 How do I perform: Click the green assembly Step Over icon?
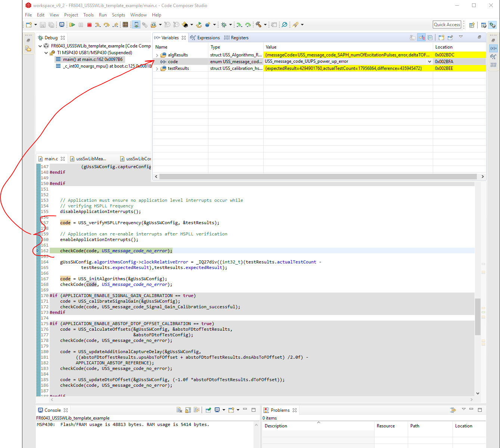pos(248,25)
